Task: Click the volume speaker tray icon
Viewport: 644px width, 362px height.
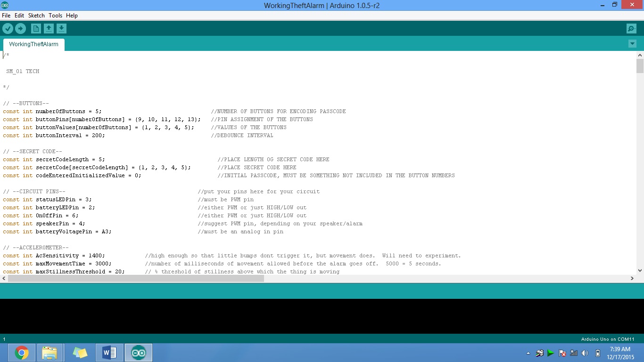Action: tap(585, 353)
